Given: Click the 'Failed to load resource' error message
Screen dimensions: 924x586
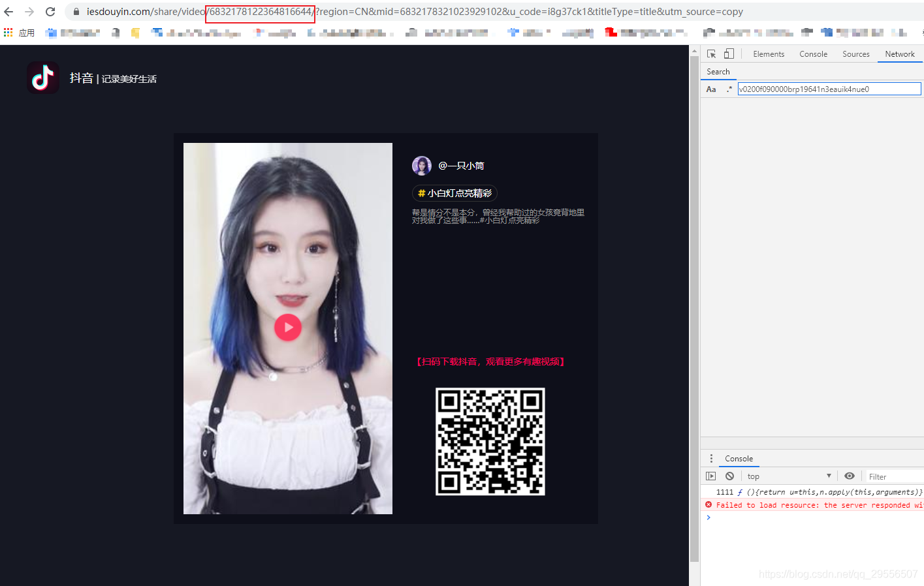Looking at the screenshot, I should point(820,505).
